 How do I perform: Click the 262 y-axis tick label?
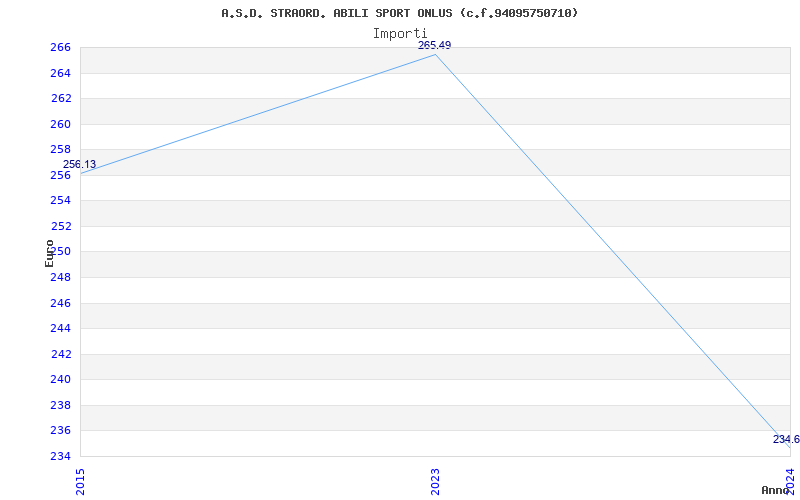60,99
